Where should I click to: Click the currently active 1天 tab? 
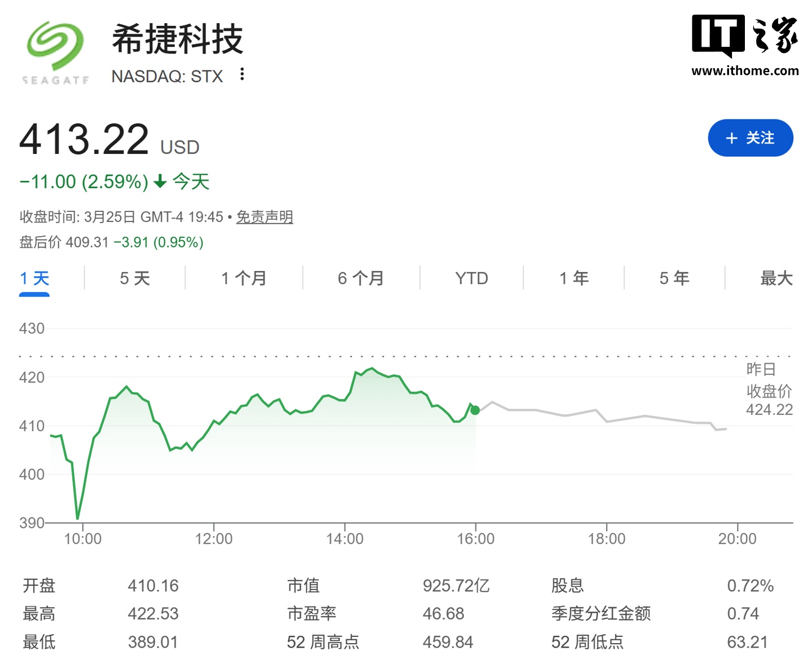coord(34,278)
